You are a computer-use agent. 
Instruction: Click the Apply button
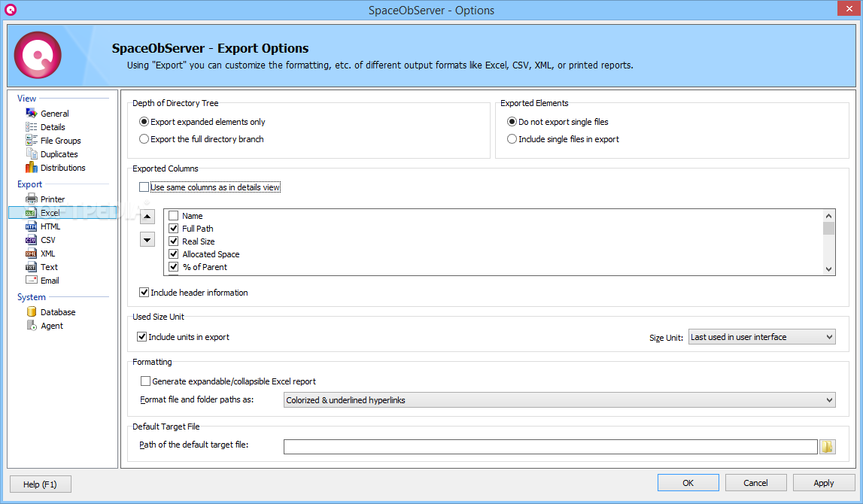[x=823, y=482]
